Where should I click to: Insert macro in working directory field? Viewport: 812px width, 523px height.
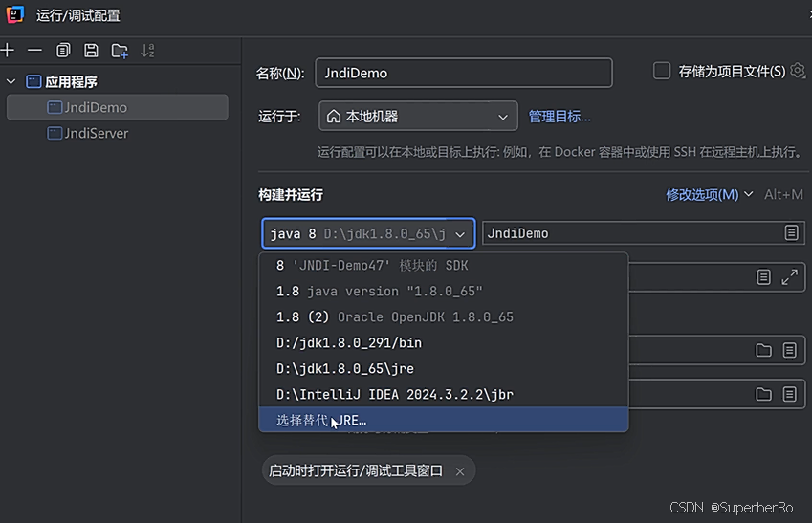point(790,351)
